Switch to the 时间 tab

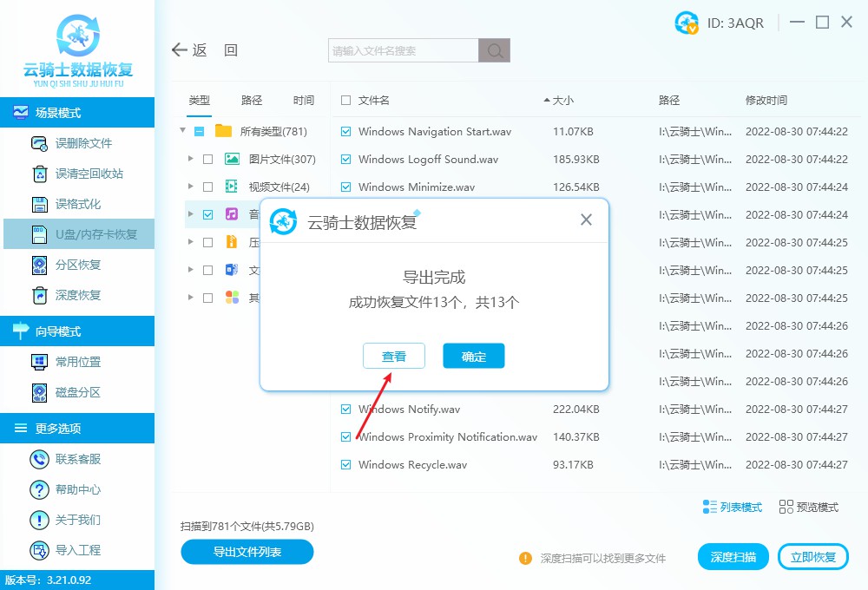pyautogui.click(x=304, y=100)
